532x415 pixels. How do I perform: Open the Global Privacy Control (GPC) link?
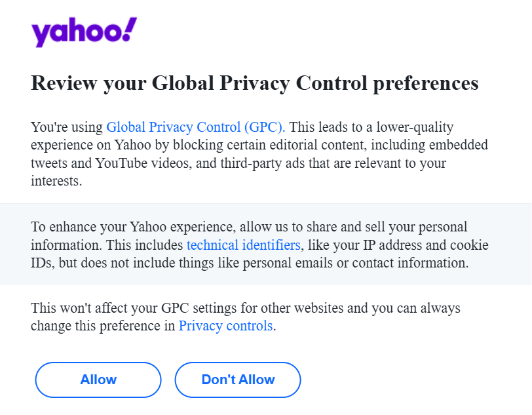click(196, 127)
